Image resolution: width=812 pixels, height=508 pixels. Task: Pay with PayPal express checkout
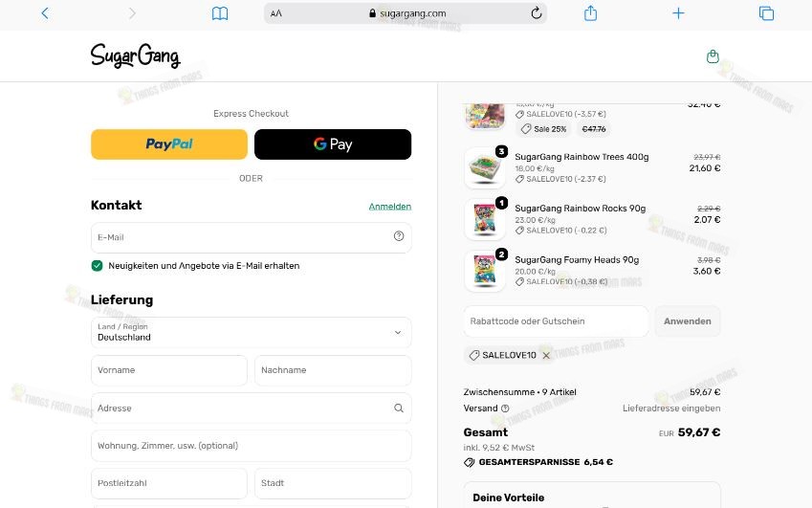pos(169,144)
